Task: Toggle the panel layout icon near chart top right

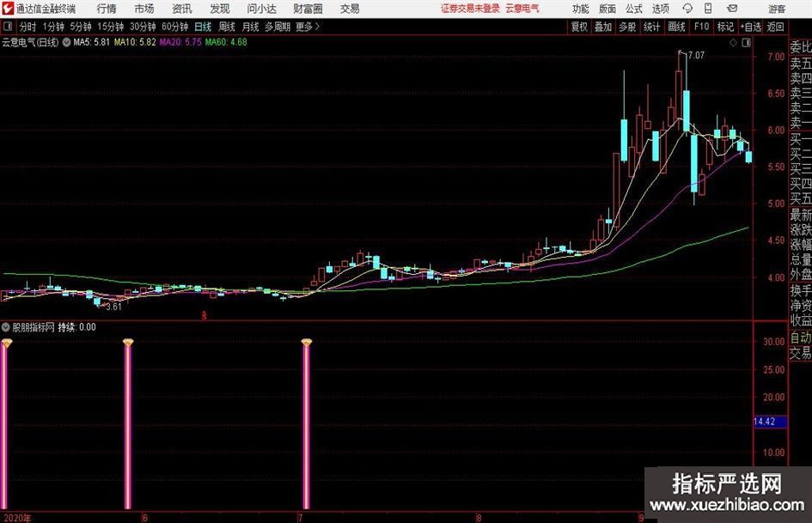Action: point(746,43)
